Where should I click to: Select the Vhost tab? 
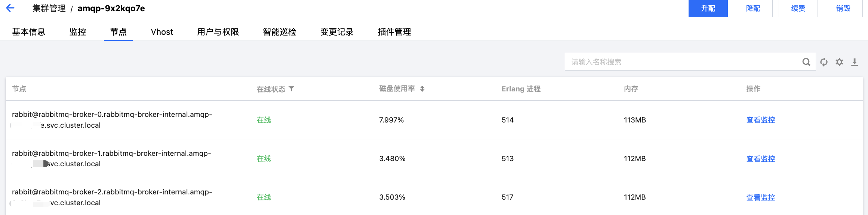pos(162,32)
